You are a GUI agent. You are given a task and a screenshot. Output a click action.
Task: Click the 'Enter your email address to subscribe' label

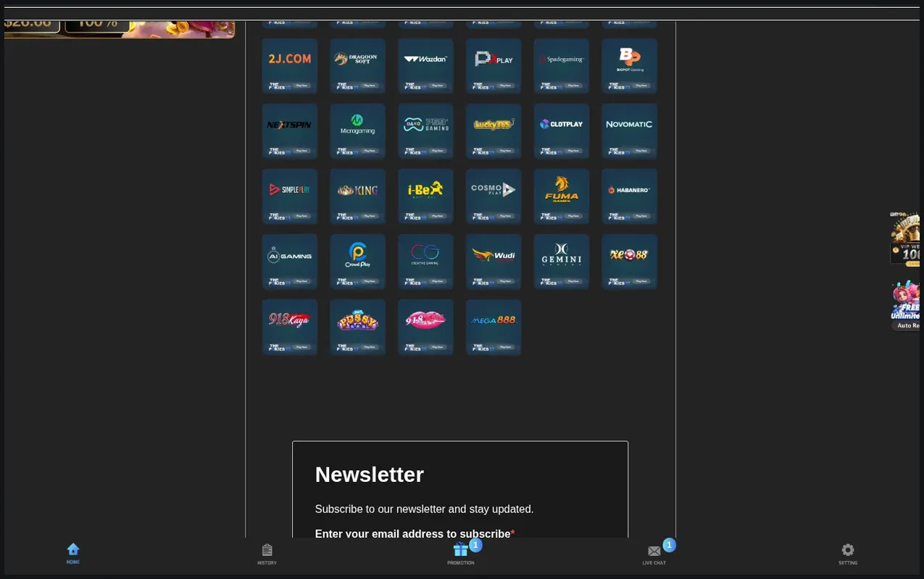pyautogui.click(x=413, y=534)
